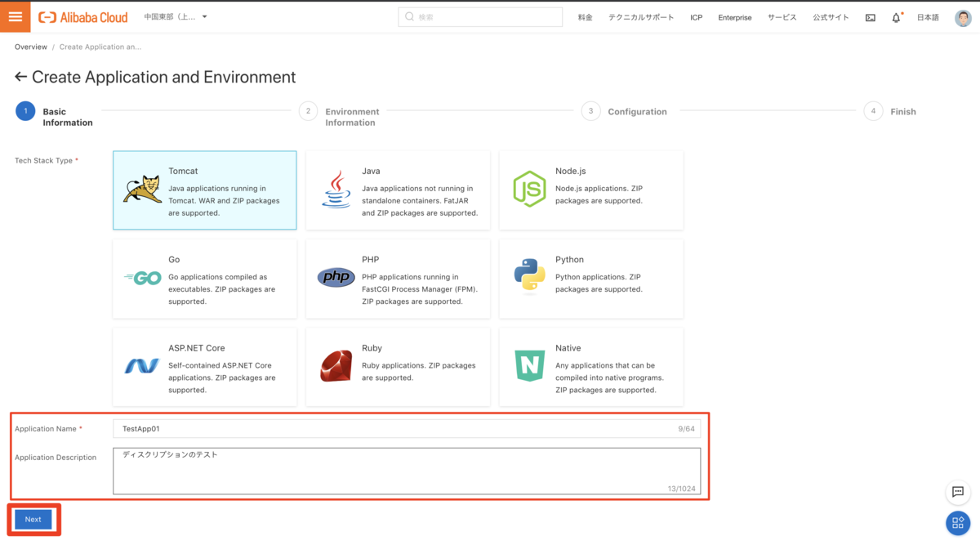Open the blue quick tools floating icon
Image resolution: width=980 pixels, height=545 pixels.
tap(958, 523)
